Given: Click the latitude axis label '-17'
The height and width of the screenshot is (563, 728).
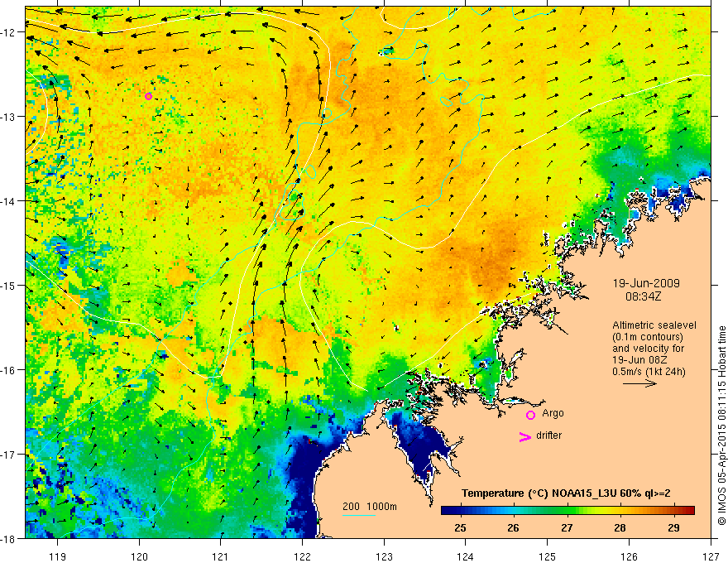Looking at the screenshot, I should pyautogui.click(x=9, y=455).
